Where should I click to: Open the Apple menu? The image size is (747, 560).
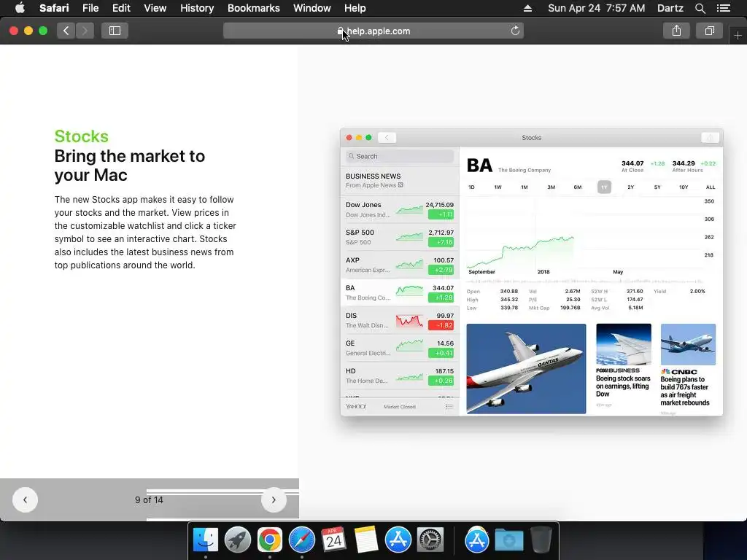(20, 8)
